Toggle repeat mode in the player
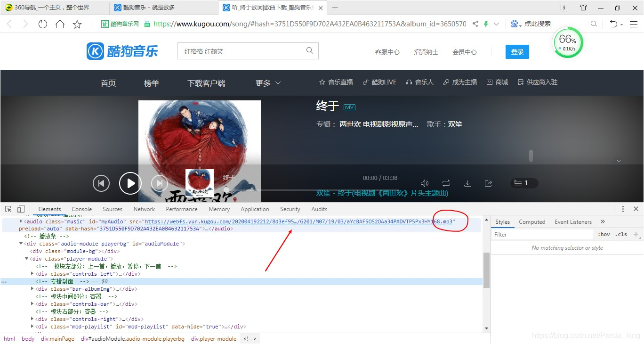 pos(445,183)
